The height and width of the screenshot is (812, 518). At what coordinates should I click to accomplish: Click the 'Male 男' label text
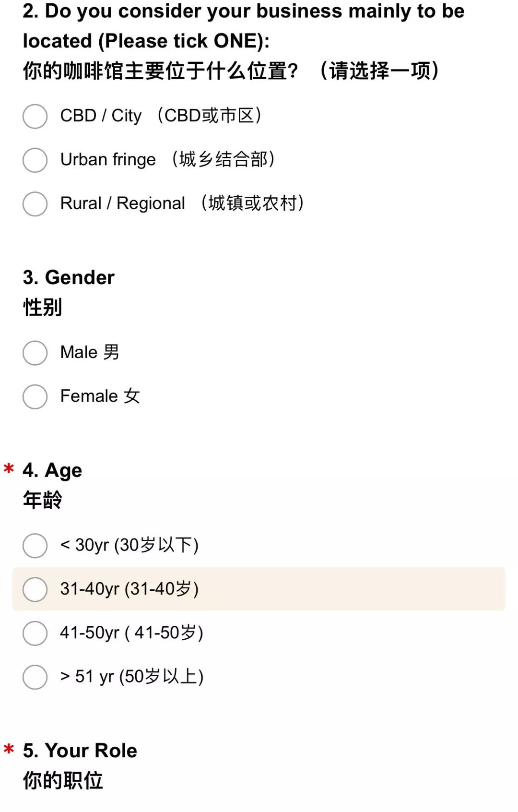90,352
